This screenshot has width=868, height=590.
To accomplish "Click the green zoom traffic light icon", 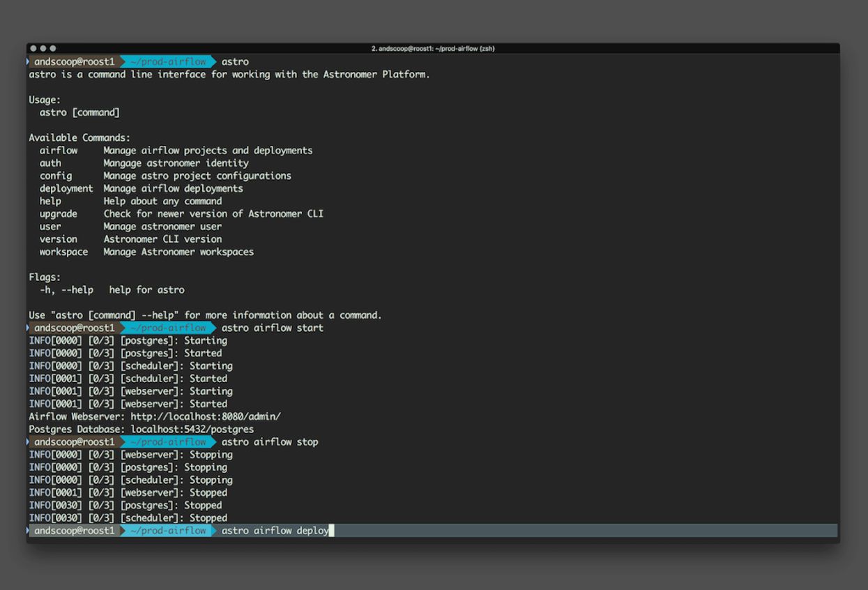I will coord(52,48).
